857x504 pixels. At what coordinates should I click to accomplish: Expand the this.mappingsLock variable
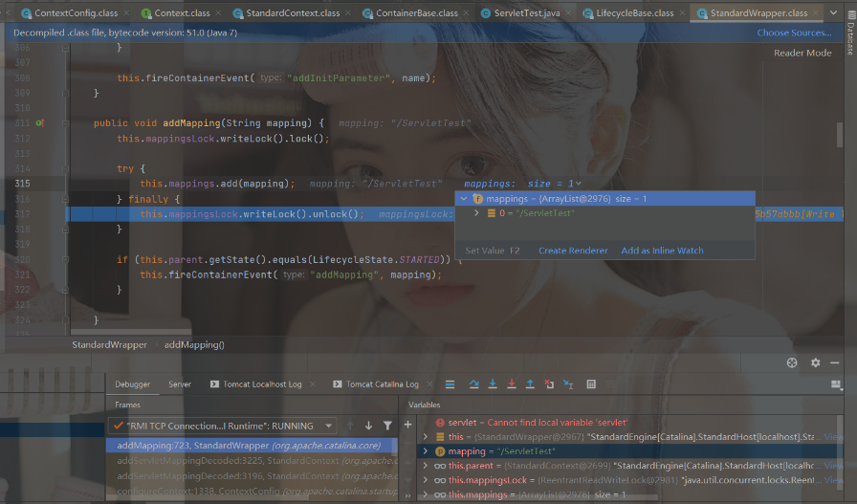(x=426, y=480)
